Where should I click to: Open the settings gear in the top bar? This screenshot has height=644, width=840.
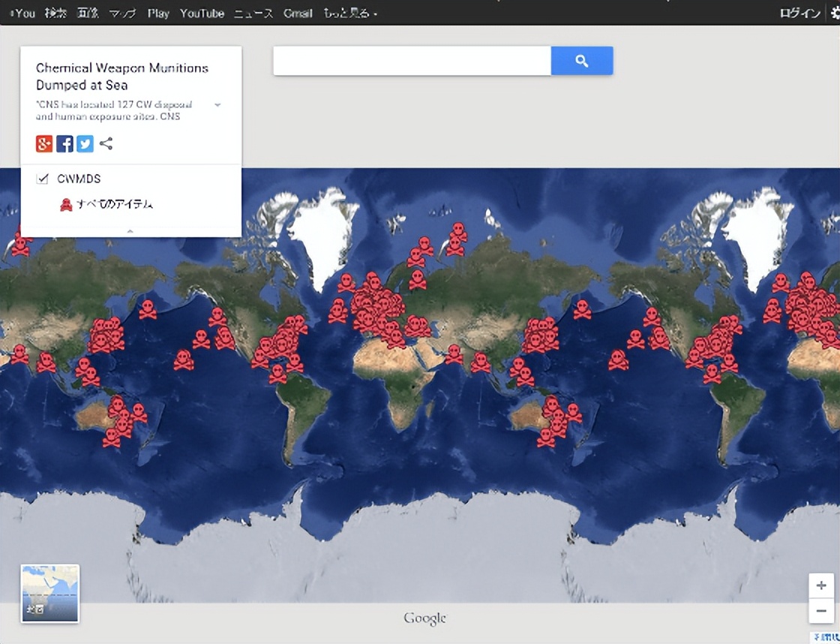[835, 12]
